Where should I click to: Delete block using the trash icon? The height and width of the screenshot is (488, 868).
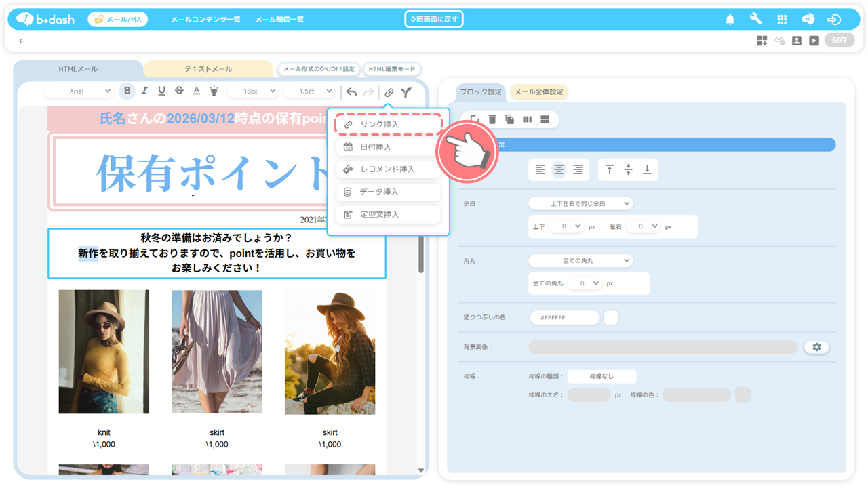[x=492, y=119]
